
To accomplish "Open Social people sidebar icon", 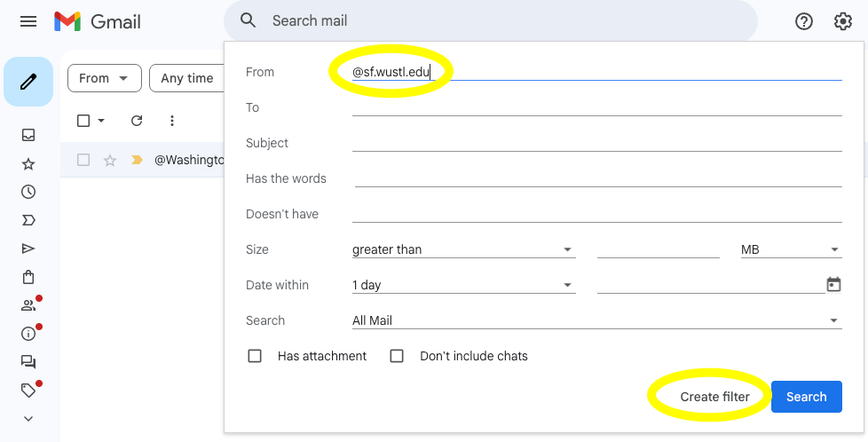I will coord(28,305).
